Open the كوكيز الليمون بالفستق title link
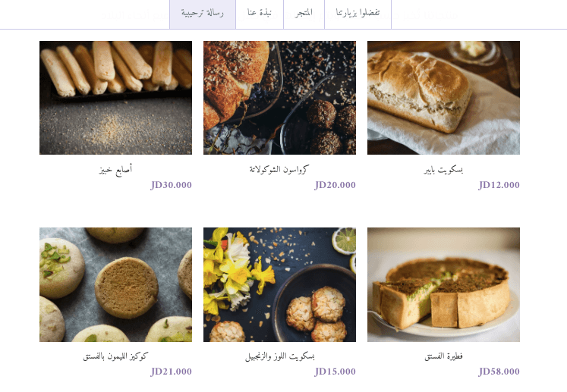This screenshot has height=392, width=567. (x=115, y=356)
